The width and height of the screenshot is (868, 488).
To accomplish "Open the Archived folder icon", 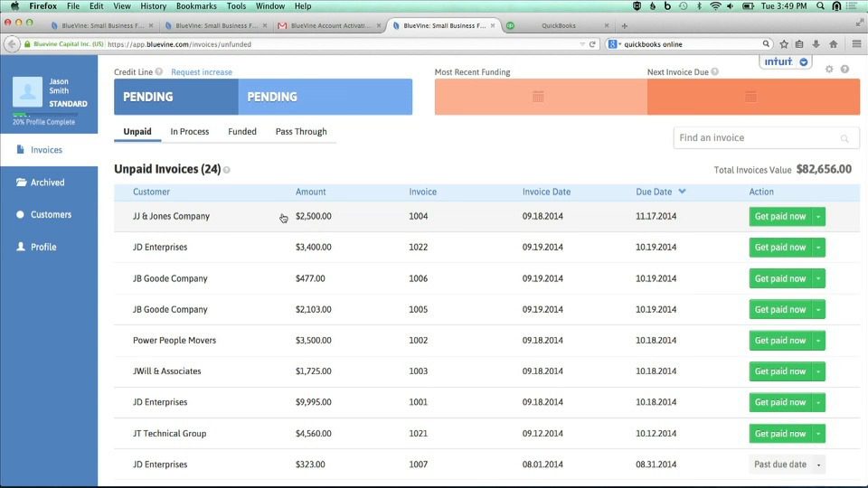I will pos(21,182).
